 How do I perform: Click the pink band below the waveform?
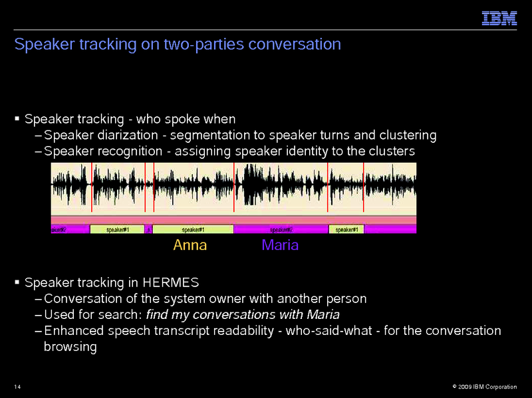pos(233,220)
